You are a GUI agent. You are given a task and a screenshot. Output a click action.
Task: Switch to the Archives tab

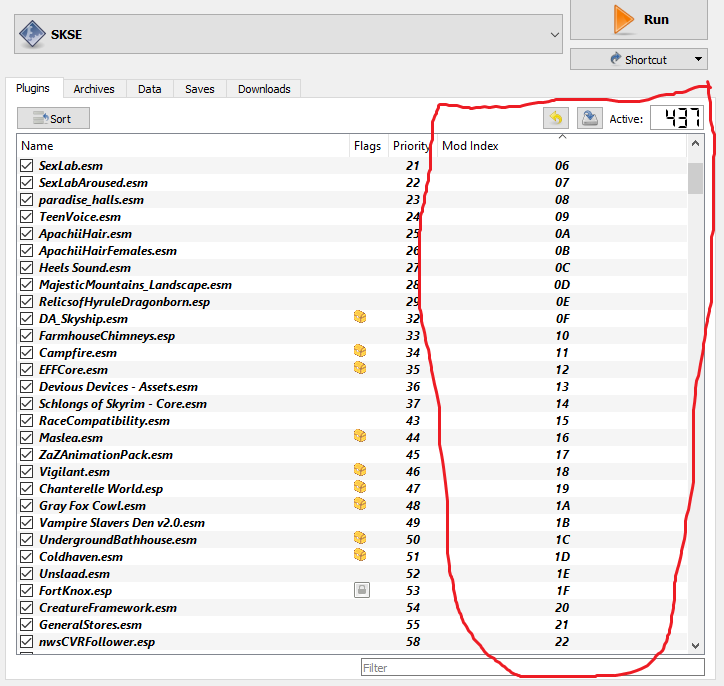[94, 89]
